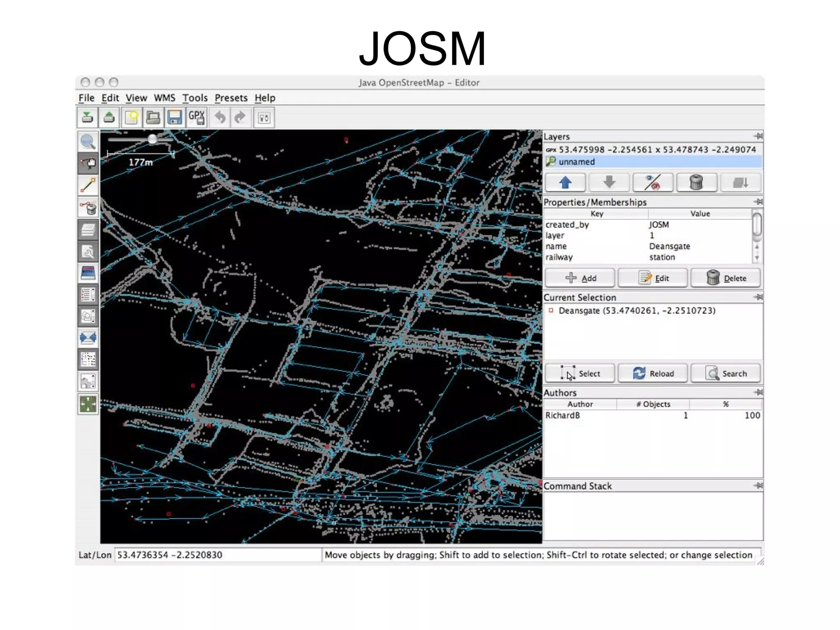Click the GPX export toolbar icon
Image resolution: width=840 pixels, height=630 pixels.
pyautogui.click(x=196, y=118)
